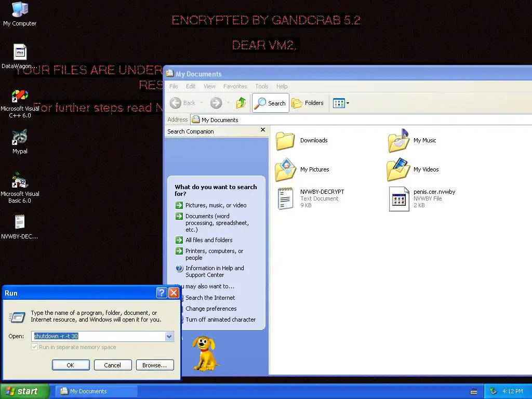Open the Edit menu
Viewport: 532px width, 399px height.
[x=191, y=86]
